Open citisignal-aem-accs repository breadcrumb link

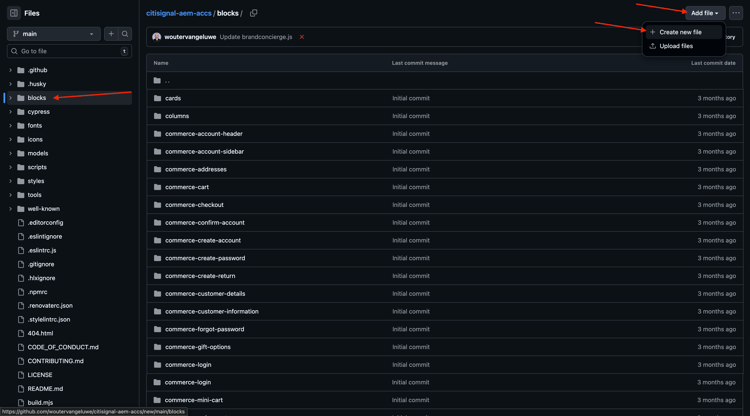click(x=179, y=13)
